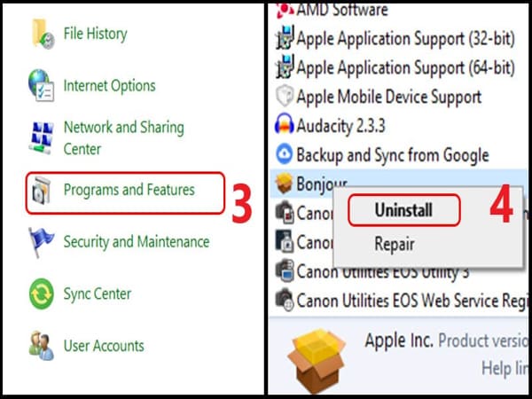Click the large Bonjour box thumbnail
532x399 pixels.
coord(317,361)
